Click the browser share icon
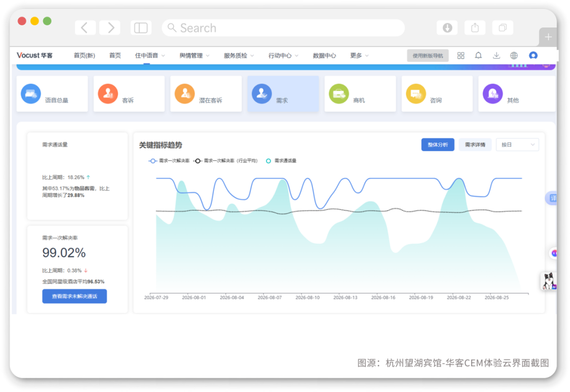The height and width of the screenshot is (392, 570). 475,27
